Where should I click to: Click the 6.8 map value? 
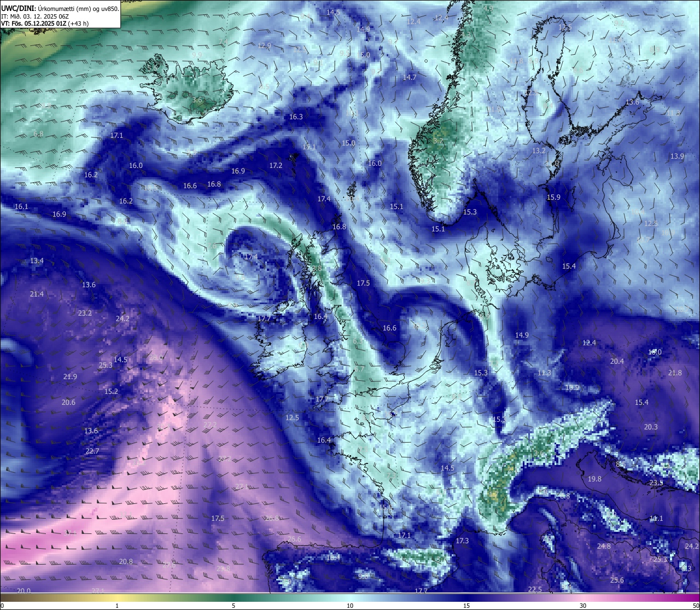(38, 133)
